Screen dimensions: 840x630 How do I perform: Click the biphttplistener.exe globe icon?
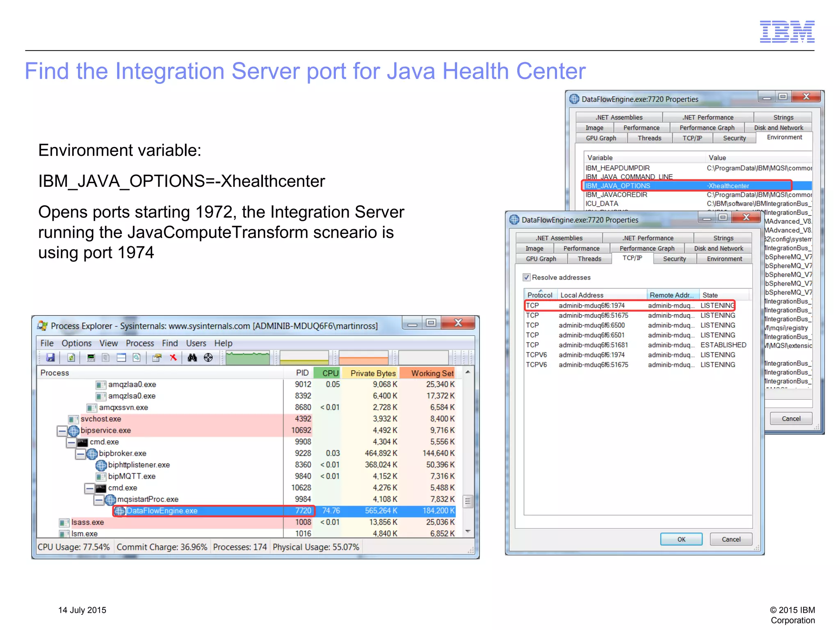pyautogui.click(x=101, y=465)
